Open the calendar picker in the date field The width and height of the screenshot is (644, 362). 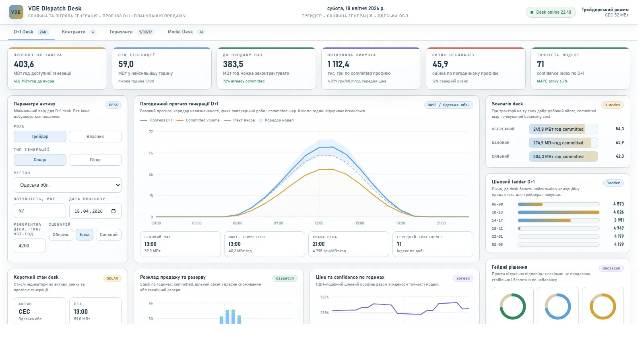[114, 211]
